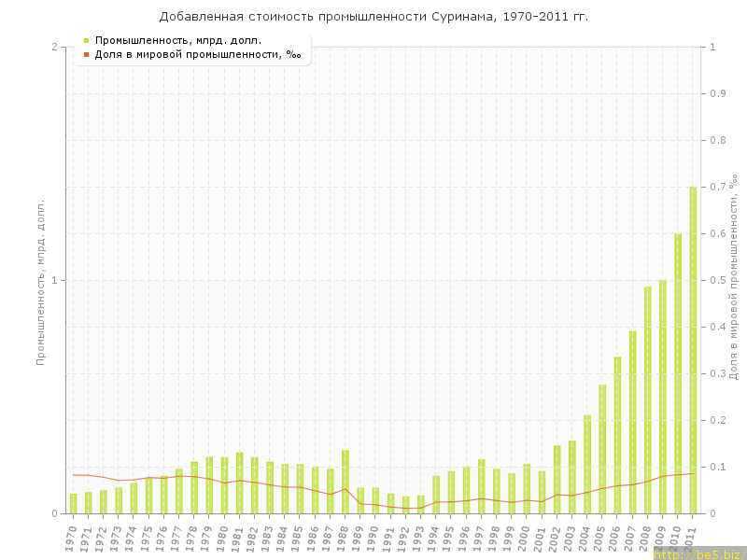Click the 1970 label on the x-axis

(72, 538)
